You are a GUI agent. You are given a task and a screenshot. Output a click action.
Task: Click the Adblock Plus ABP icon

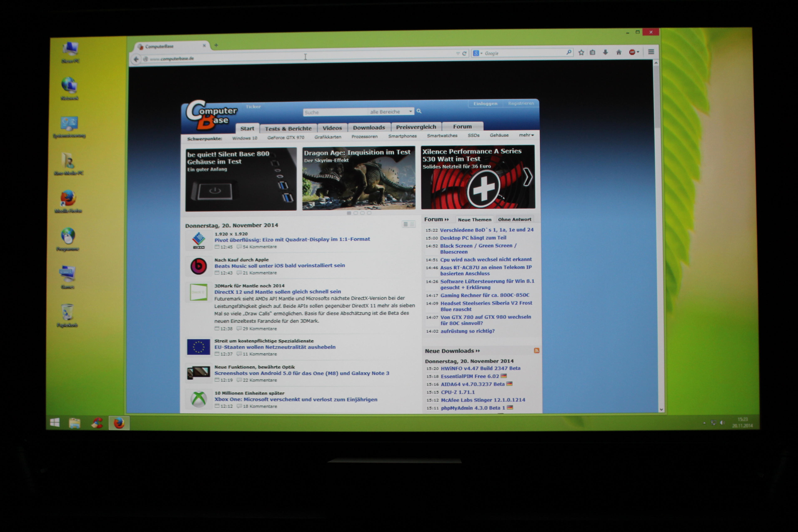[632, 52]
